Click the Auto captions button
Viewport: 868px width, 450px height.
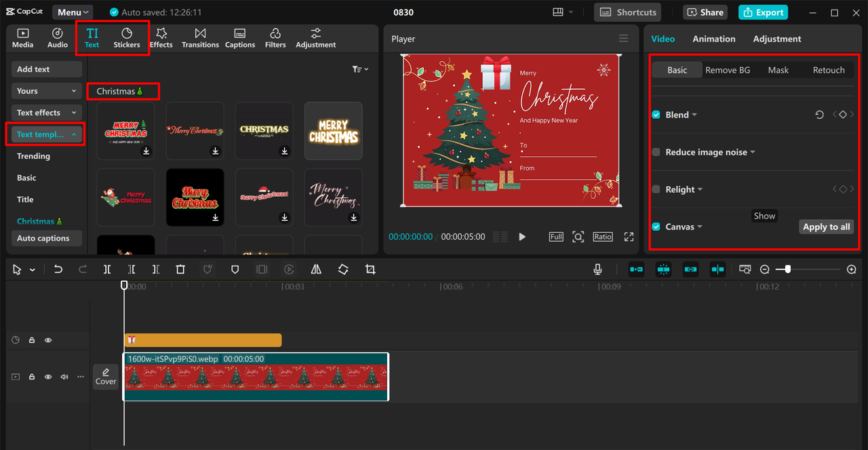click(x=47, y=238)
